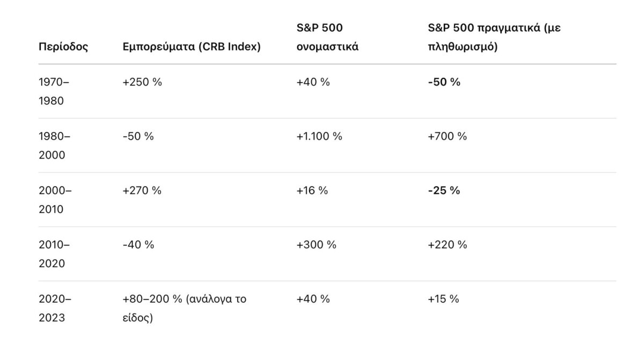Image resolution: width=644 pixels, height=356 pixels.
Task: Click the +15 % real value
Action: coord(443,299)
